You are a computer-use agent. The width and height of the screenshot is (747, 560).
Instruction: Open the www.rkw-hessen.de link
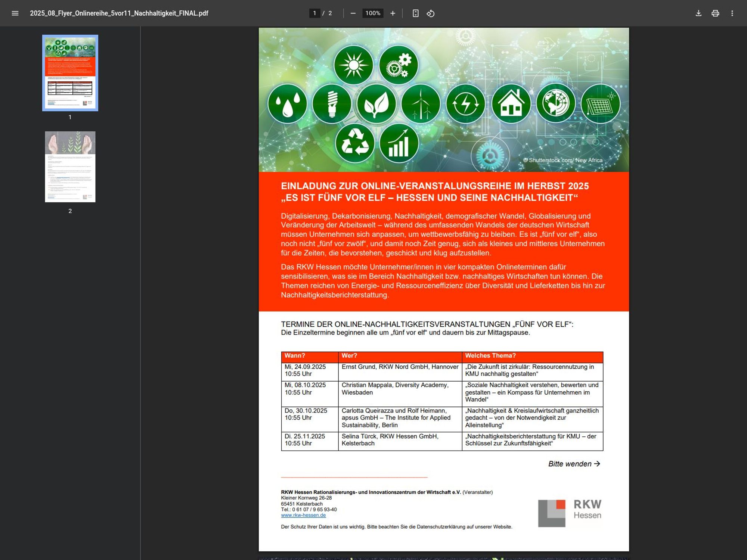coord(303,515)
